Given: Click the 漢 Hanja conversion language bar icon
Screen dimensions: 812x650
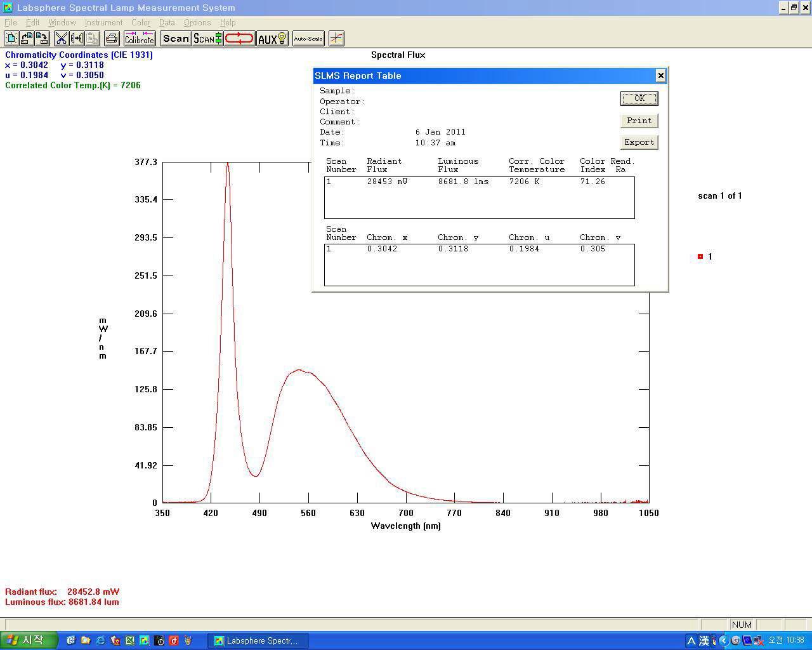Looking at the screenshot, I should coord(704,640).
